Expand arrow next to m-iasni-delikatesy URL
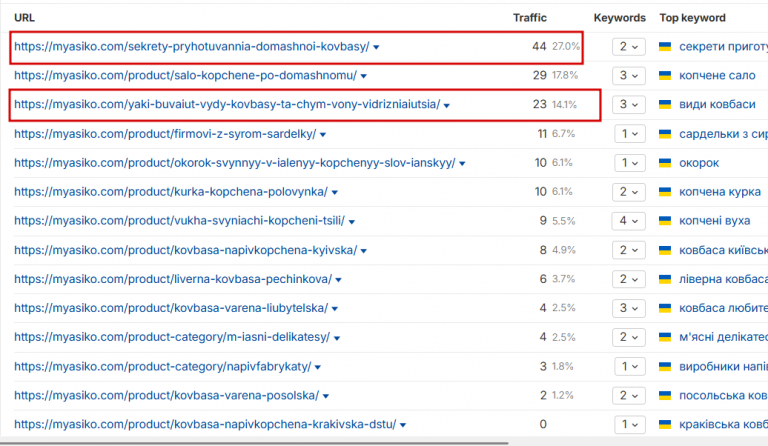Screen dimensions: 768x446 (x=337, y=338)
